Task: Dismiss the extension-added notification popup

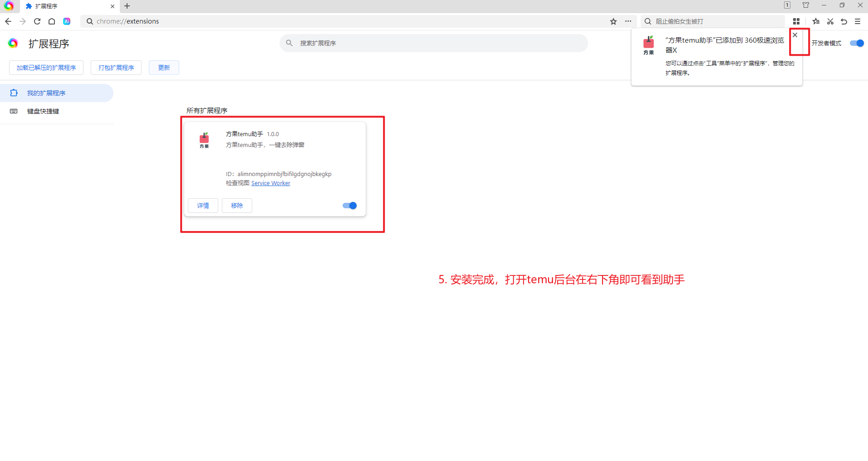Action: pyautogui.click(x=795, y=35)
